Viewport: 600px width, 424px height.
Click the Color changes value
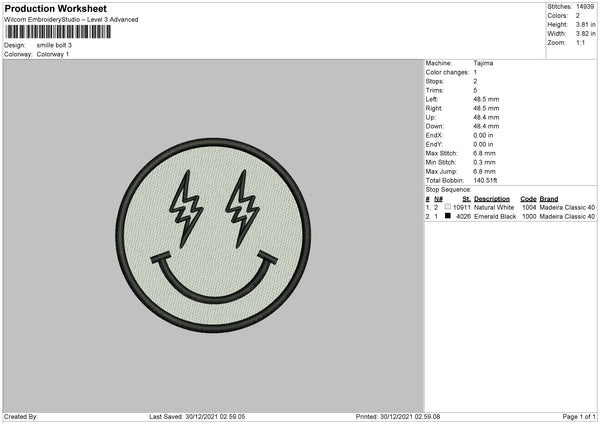coord(475,72)
